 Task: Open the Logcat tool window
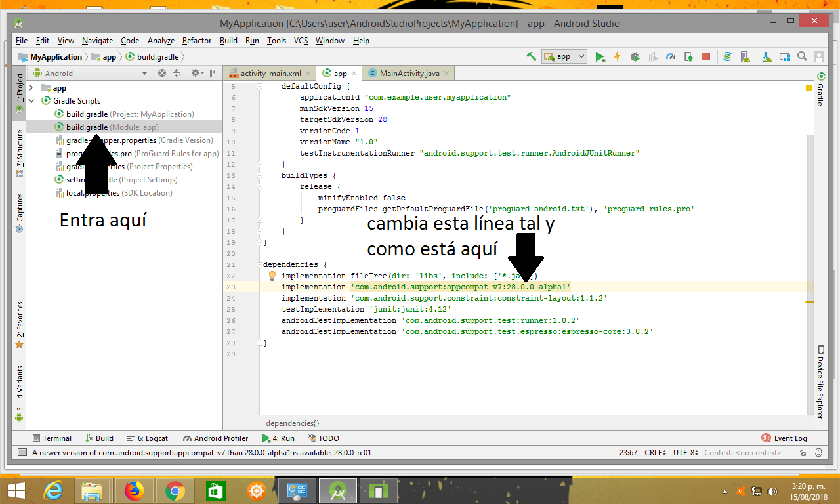pyautogui.click(x=147, y=438)
